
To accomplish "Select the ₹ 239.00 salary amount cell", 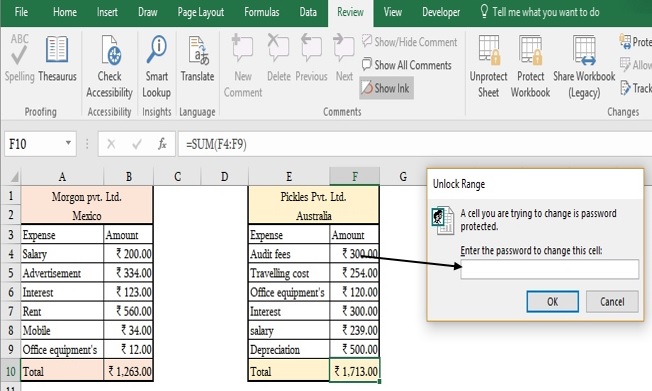I will click(355, 330).
